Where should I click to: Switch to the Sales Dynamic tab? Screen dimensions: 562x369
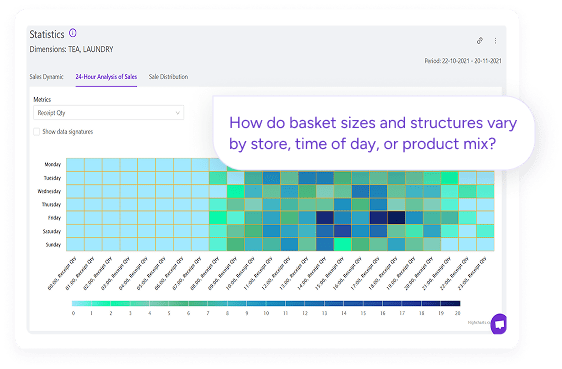coord(47,77)
